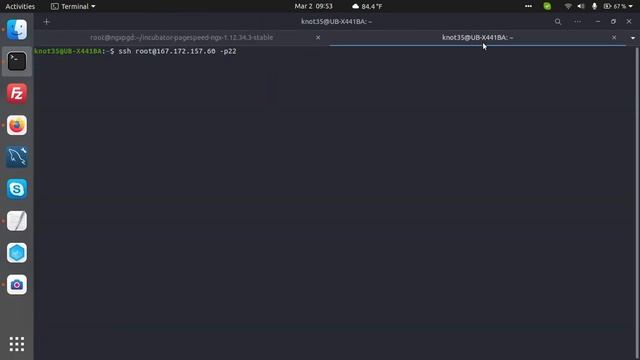The height and width of the screenshot is (360, 640).
Task: Open Wi-Fi status icon
Action: coord(568,6)
